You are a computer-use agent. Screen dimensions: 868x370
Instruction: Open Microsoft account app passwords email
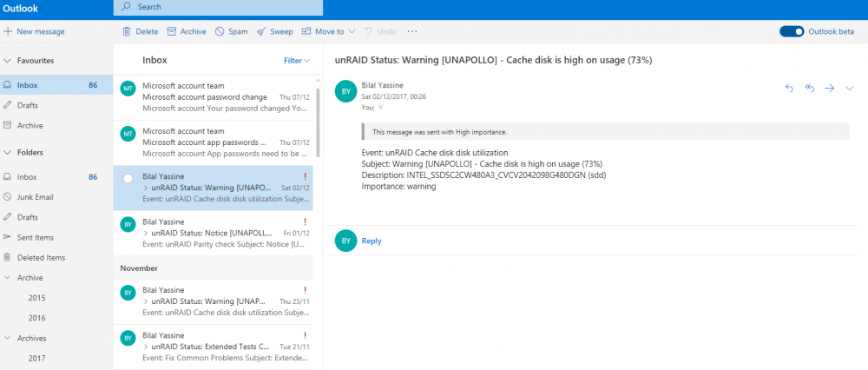click(214, 142)
